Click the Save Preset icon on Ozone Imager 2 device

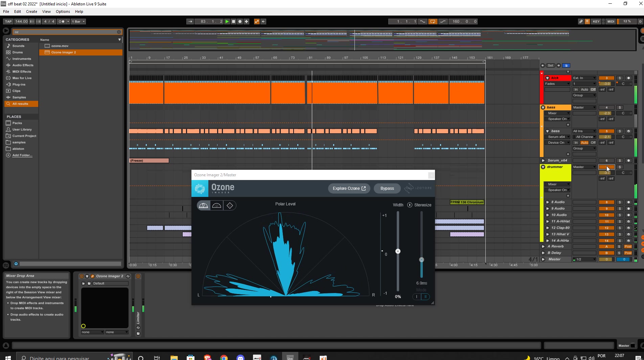(x=89, y=284)
